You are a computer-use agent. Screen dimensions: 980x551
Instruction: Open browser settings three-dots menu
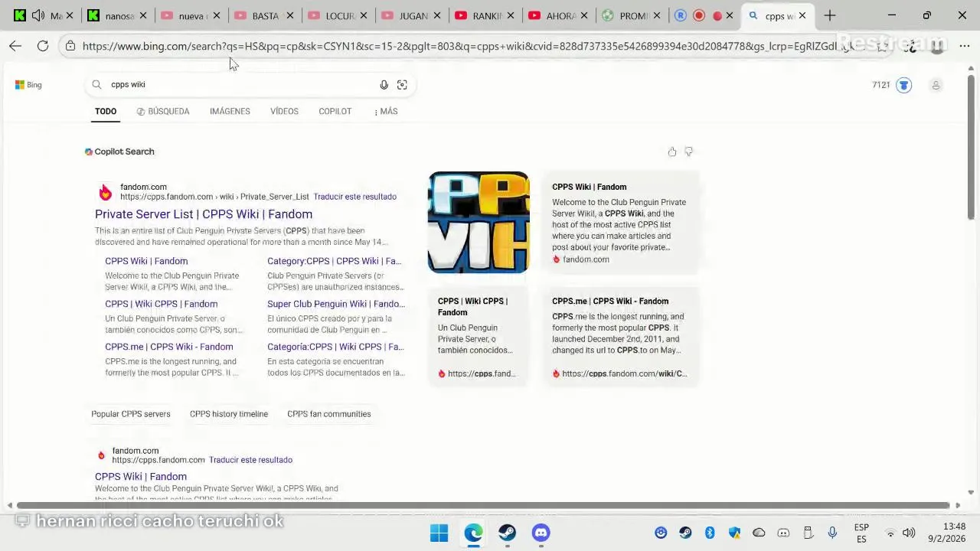(x=964, y=46)
